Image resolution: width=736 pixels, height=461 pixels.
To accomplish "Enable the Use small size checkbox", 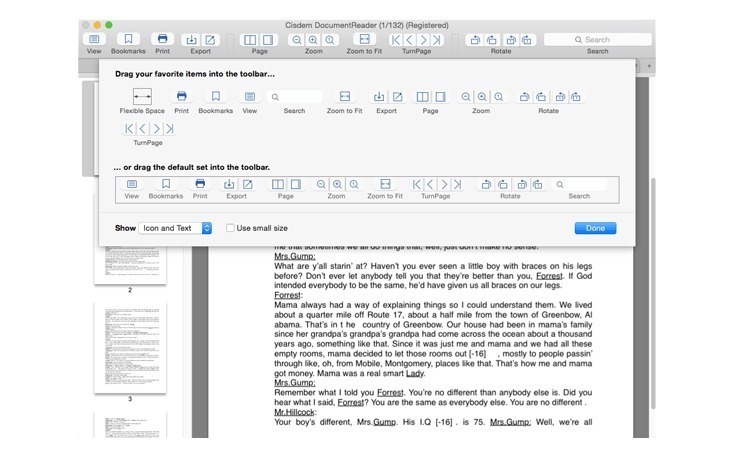I will pyautogui.click(x=230, y=228).
